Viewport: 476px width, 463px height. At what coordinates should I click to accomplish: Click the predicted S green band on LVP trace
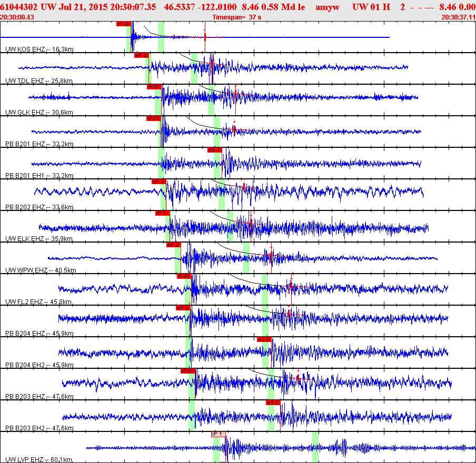pos(315,447)
